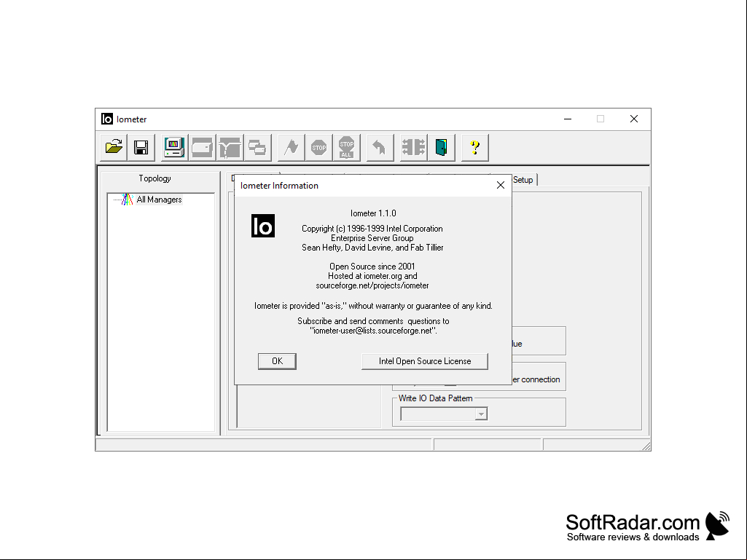This screenshot has width=747, height=560.
Task: Open test configuration file icon
Action: [x=114, y=147]
